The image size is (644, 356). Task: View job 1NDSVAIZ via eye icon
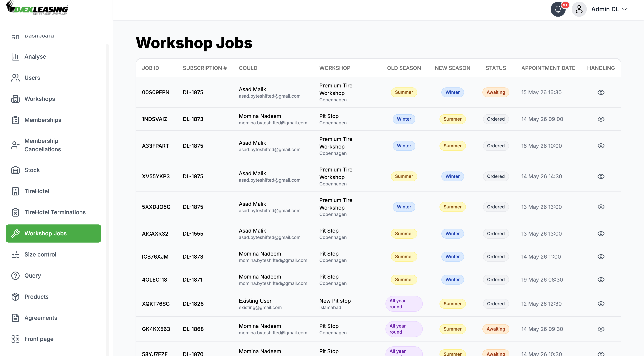[x=601, y=119]
